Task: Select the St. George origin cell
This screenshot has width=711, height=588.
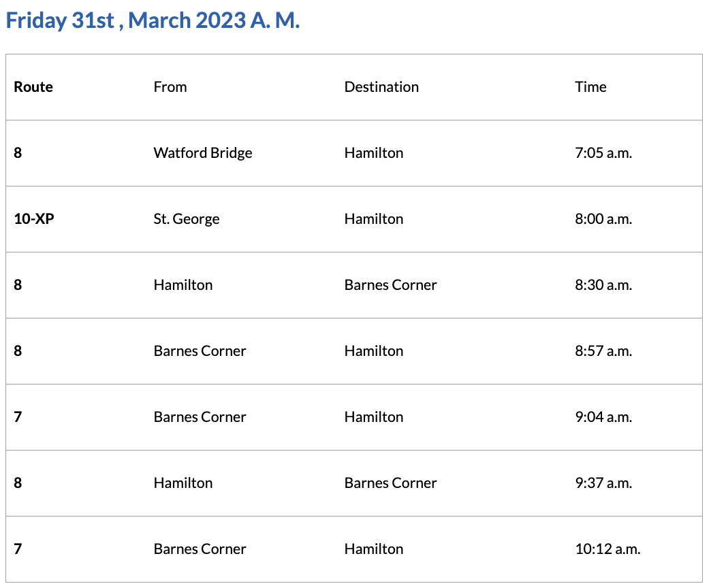Action: coord(187,219)
